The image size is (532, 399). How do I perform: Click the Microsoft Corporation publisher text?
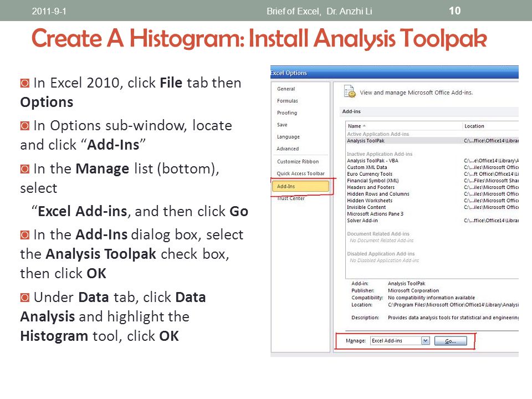coord(413,291)
